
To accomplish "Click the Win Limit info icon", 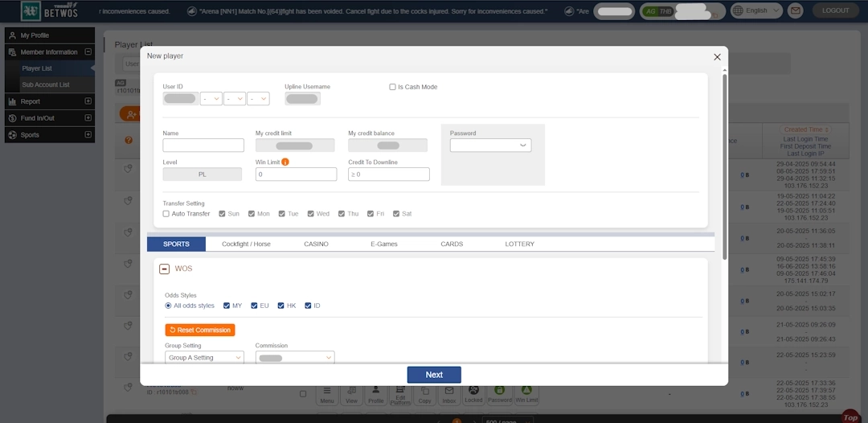I will click(285, 162).
